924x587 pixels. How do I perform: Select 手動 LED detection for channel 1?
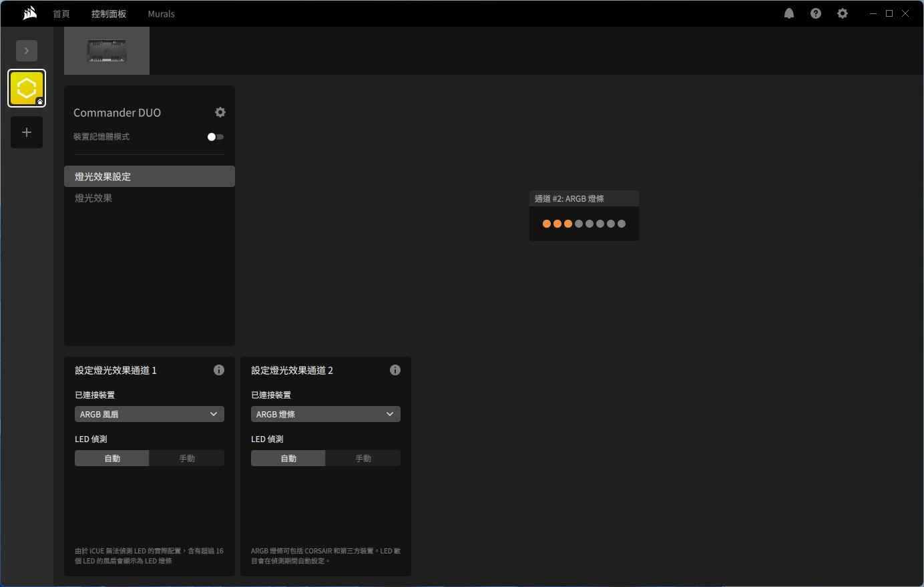coord(187,458)
